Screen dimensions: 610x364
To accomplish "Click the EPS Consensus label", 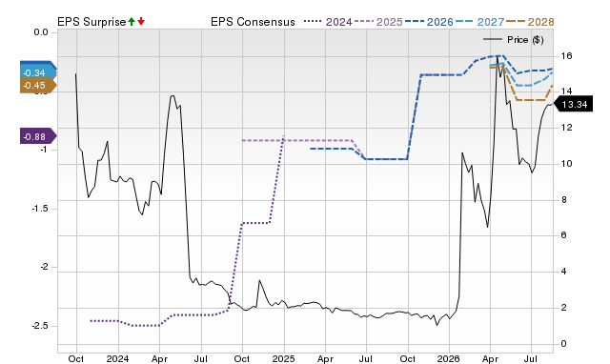I will [253, 22].
